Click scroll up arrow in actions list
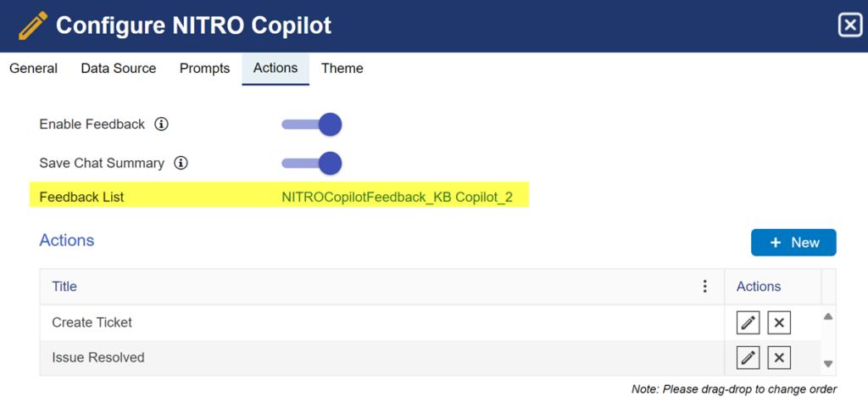Viewport: 868px width, 414px height. coord(828,316)
